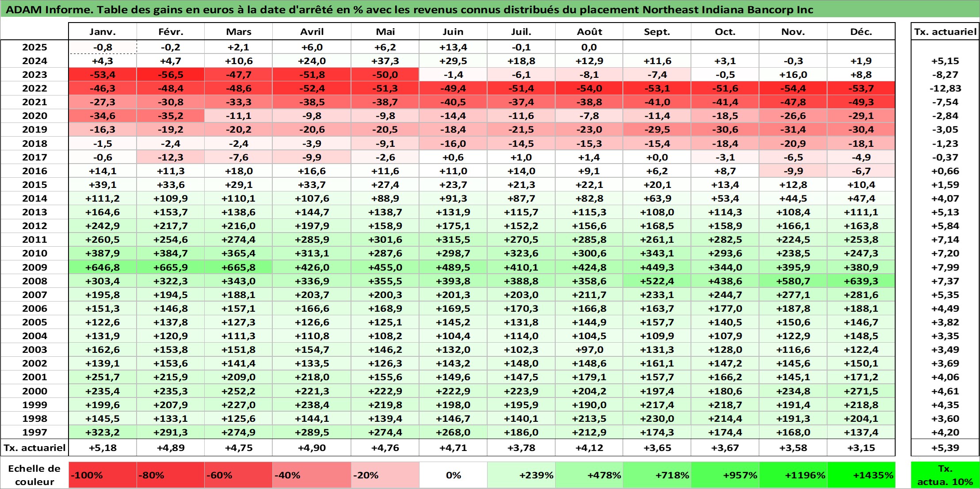The image size is (980, 489).
Task: Click cell '+13,4' in 2025 June
Action: coord(453,47)
